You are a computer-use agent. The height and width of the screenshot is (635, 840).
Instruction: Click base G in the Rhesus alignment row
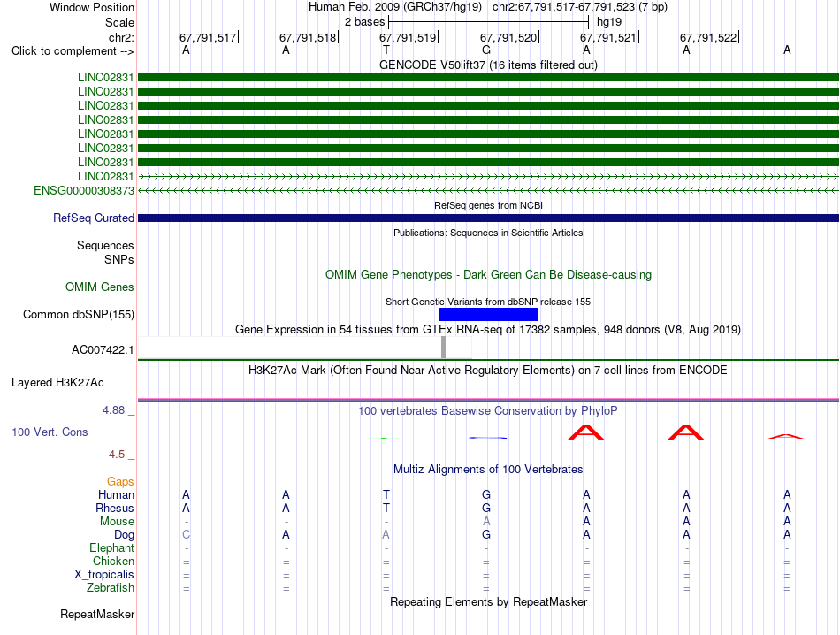[x=486, y=508]
